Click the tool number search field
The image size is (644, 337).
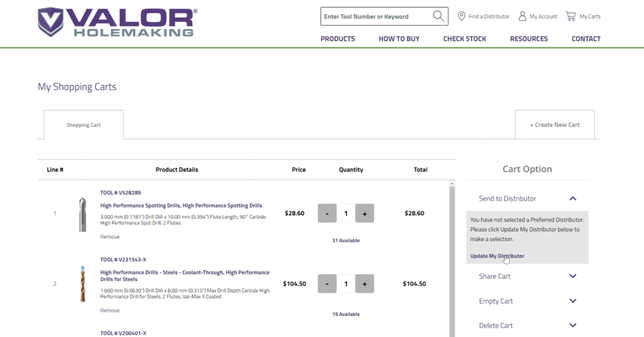click(376, 16)
